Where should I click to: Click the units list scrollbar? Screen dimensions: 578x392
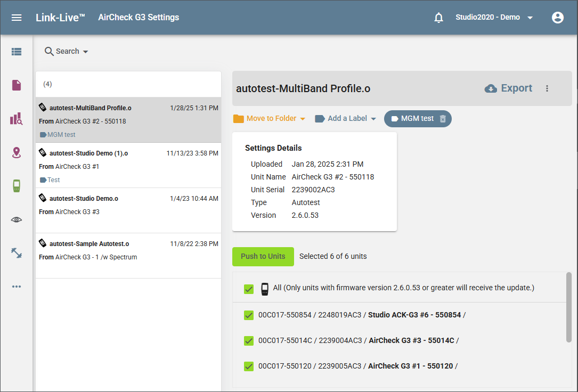coord(569,307)
